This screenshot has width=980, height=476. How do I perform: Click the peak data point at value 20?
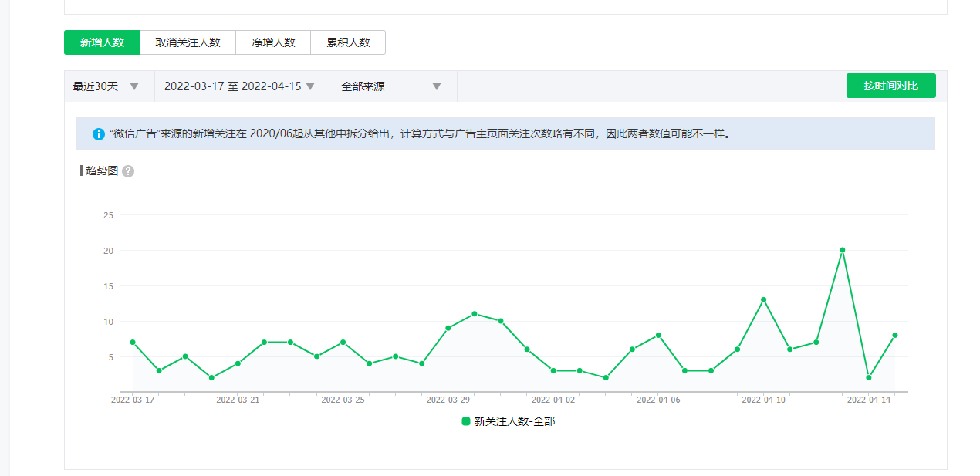pos(843,250)
